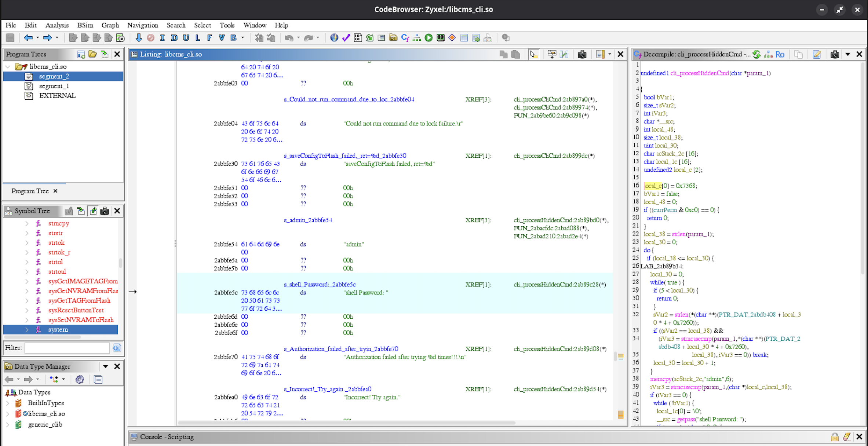Open the forward navigation history dropdown
The image size is (868, 446).
[57, 38]
